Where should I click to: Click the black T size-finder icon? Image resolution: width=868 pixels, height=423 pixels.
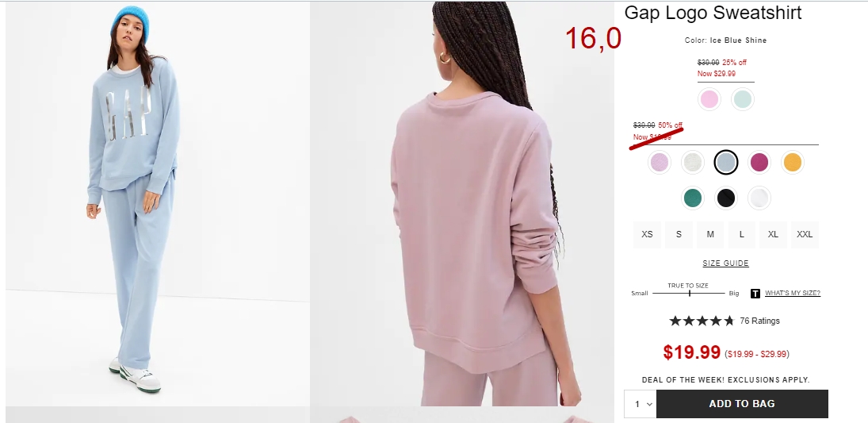755,294
